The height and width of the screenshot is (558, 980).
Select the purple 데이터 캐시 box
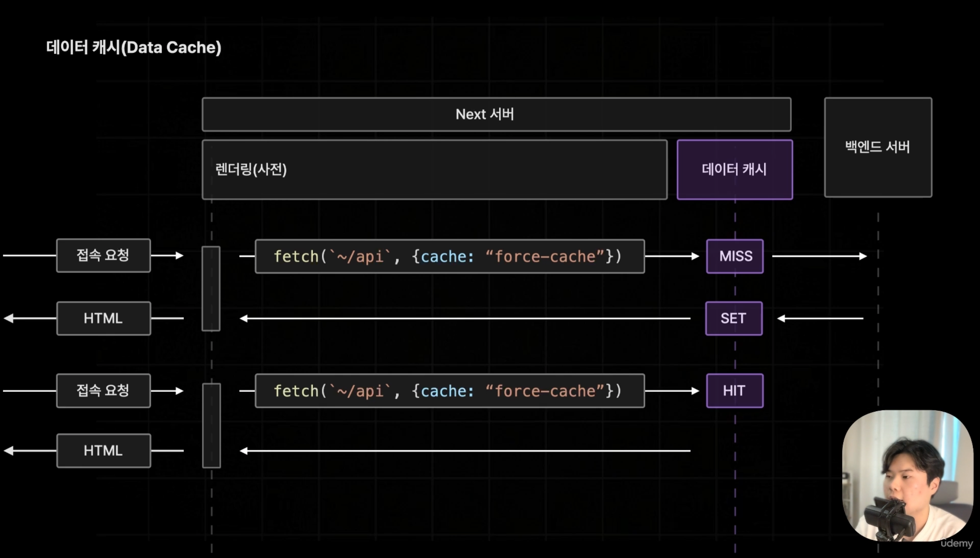coord(735,170)
